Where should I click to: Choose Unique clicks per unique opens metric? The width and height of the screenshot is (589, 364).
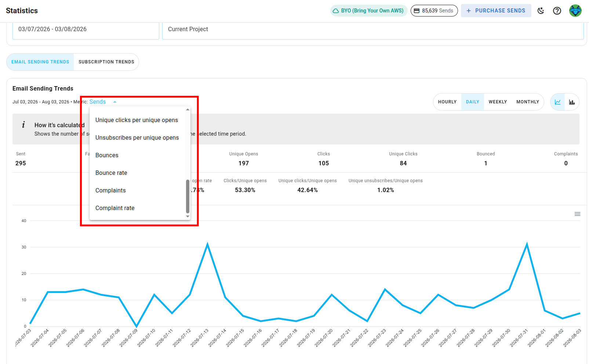[137, 120]
